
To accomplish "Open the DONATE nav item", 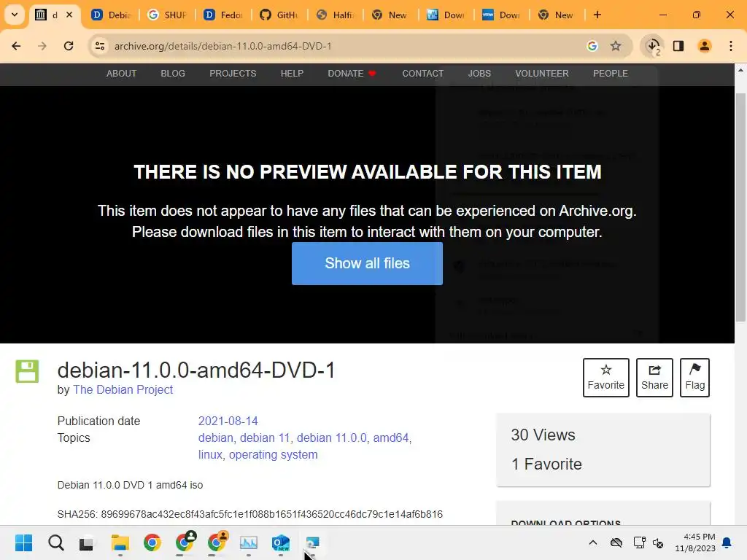I will pyautogui.click(x=352, y=74).
